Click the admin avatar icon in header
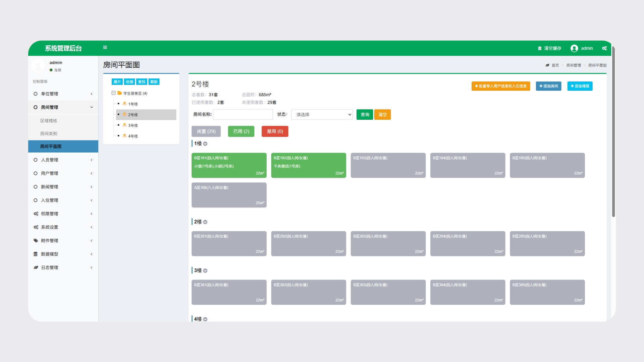The width and height of the screenshot is (644, 362). (574, 48)
